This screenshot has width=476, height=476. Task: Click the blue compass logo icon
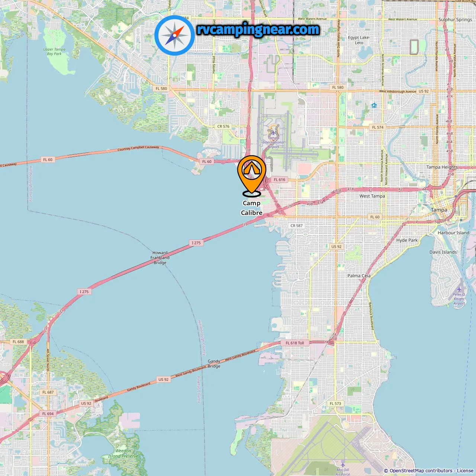[174, 36]
